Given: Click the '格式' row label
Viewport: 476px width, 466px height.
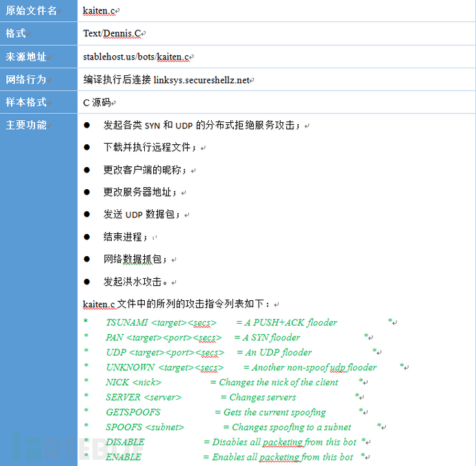Looking at the screenshot, I should click(15, 33).
